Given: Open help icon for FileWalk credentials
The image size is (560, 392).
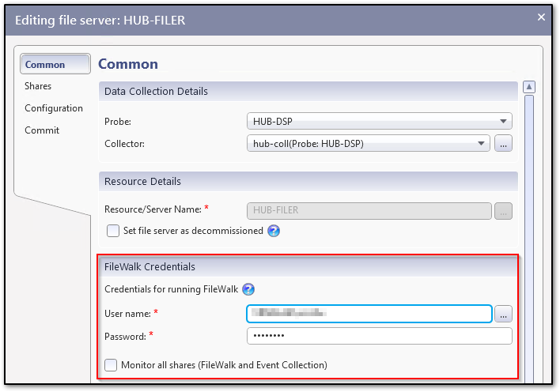Looking at the screenshot, I should coord(248,289).
